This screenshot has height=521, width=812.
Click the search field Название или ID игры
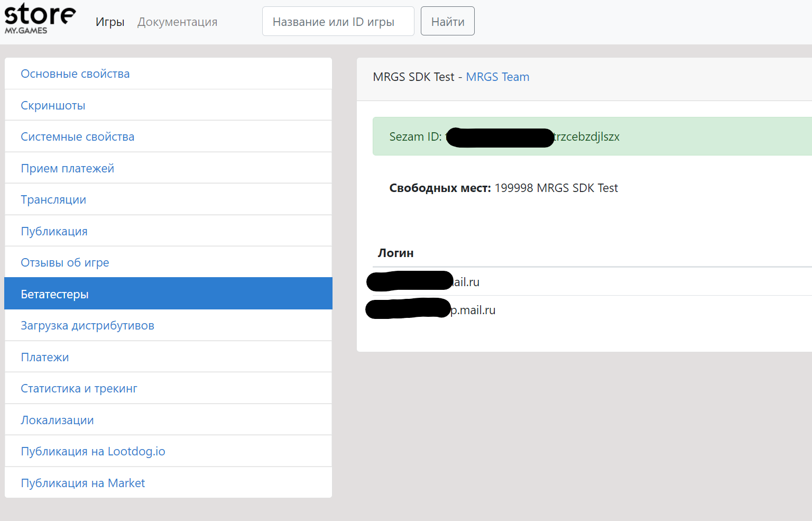[x=338, y=21]
